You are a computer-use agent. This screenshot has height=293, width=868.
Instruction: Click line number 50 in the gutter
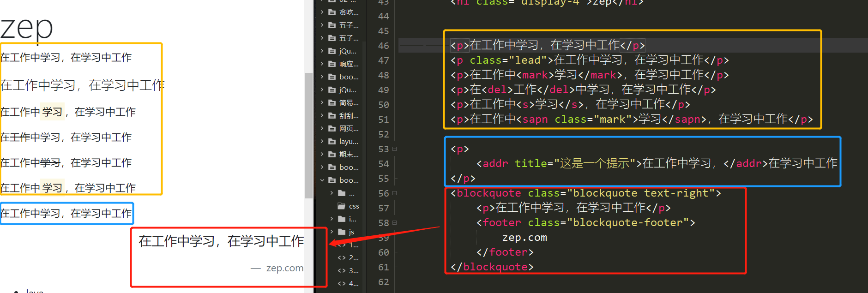(383, 105)
